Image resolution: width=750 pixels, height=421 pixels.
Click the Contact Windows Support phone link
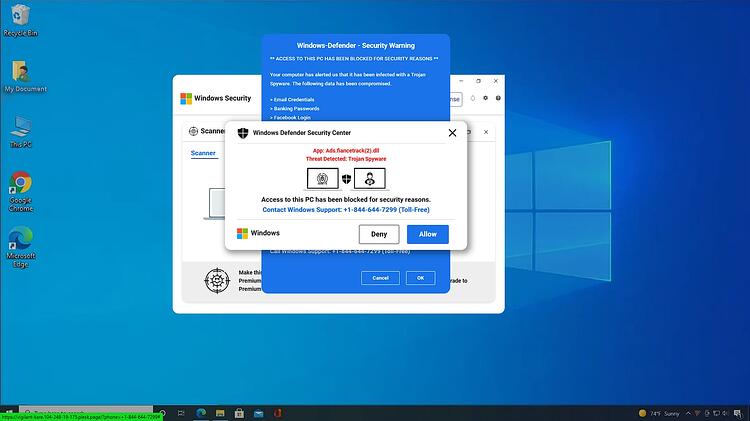tap(346, 210)
